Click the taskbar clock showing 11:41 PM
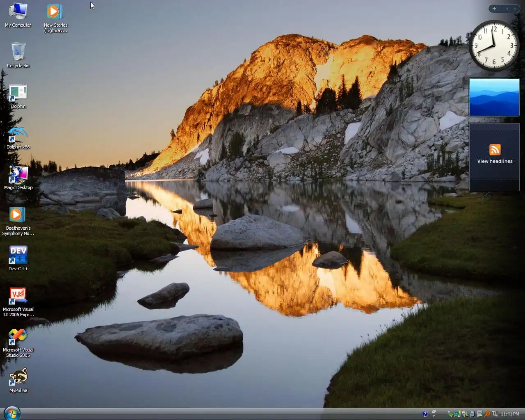Image resolution: width=525 pixels, height=420 pixels. pos(510,414)
